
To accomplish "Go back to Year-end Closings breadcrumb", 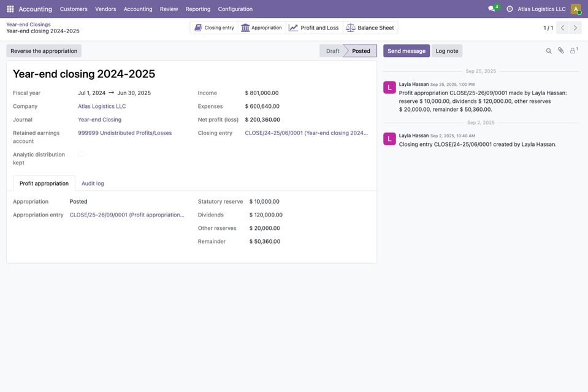I will 28,25.
